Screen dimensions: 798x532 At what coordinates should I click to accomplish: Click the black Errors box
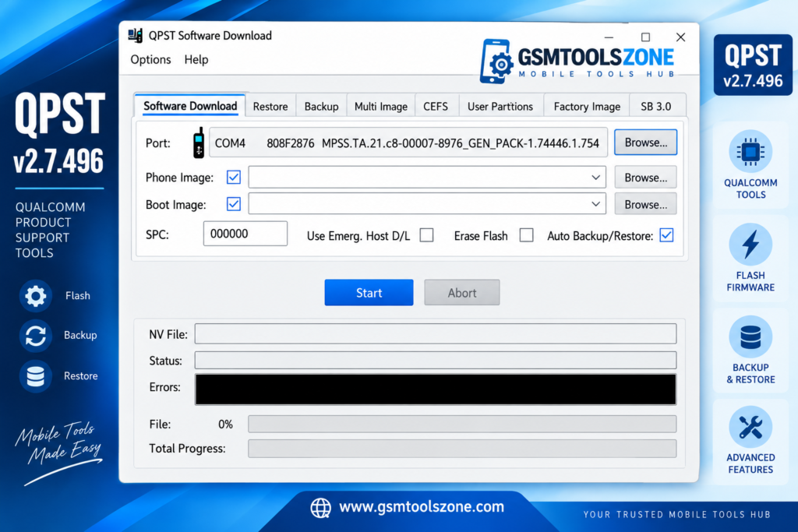(x=436, y=389)
